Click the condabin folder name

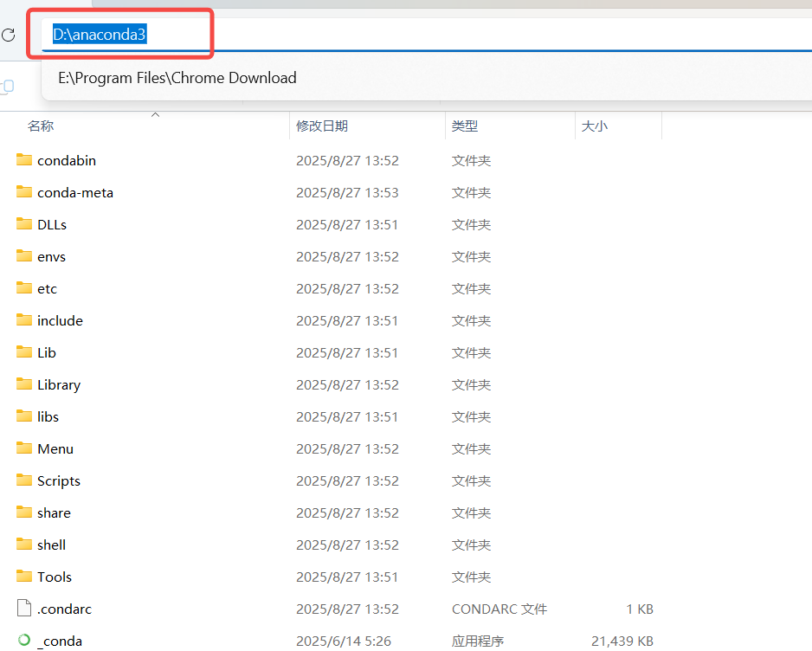coord(67,160)
